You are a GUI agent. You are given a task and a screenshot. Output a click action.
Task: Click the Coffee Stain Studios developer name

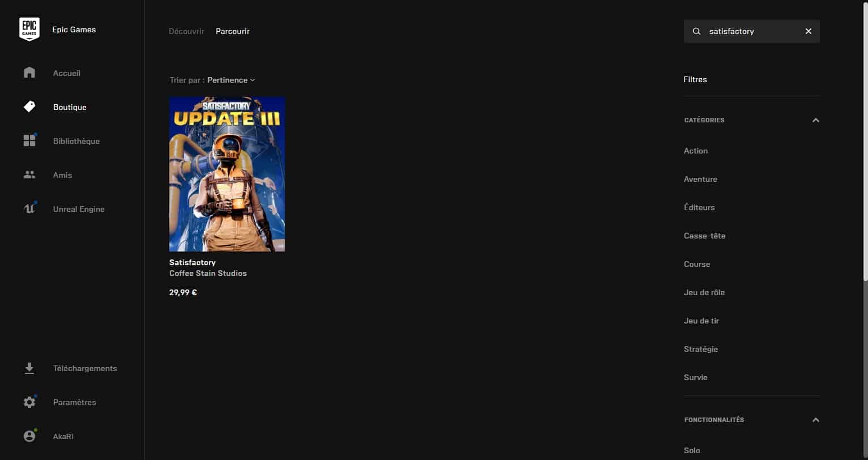[x=208, y=273]
